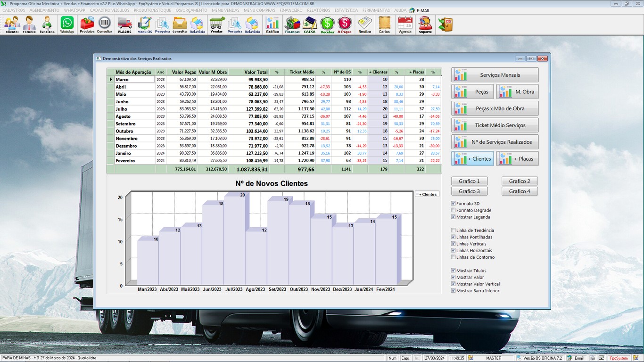Click the Ticket Médio Serviços button
The width and height of the screenshot is (644, 362).
pos(495,125)
